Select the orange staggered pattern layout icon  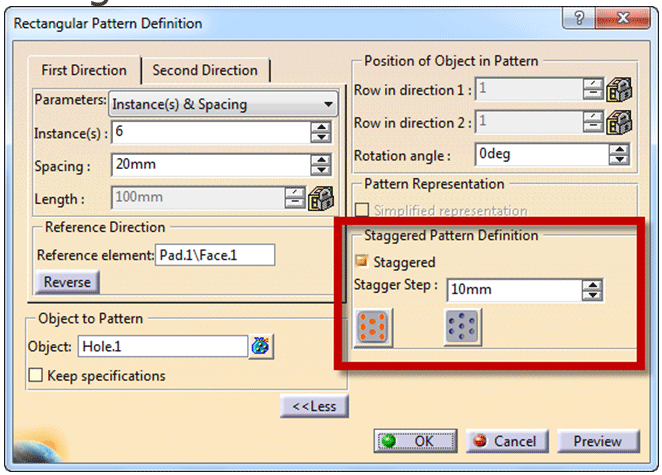[x=375, y=327]
